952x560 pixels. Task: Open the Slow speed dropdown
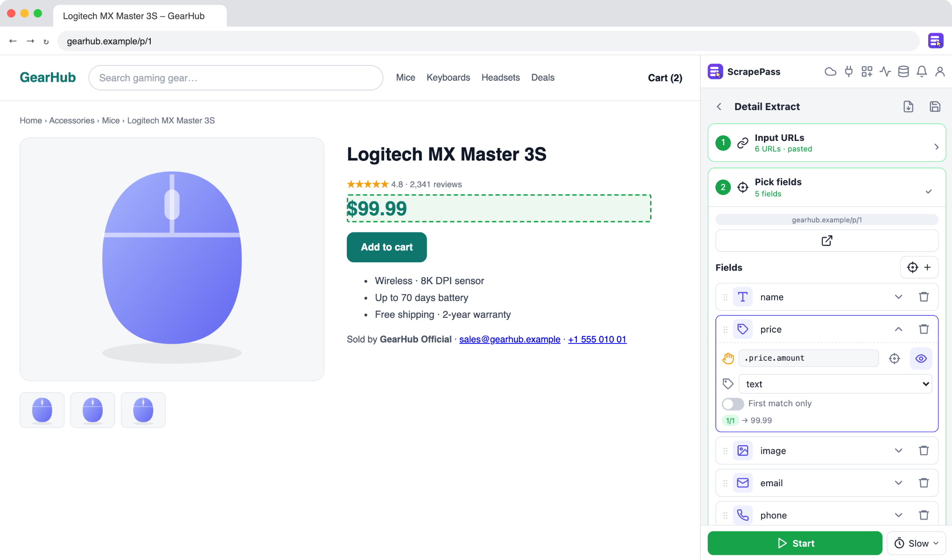916,543
